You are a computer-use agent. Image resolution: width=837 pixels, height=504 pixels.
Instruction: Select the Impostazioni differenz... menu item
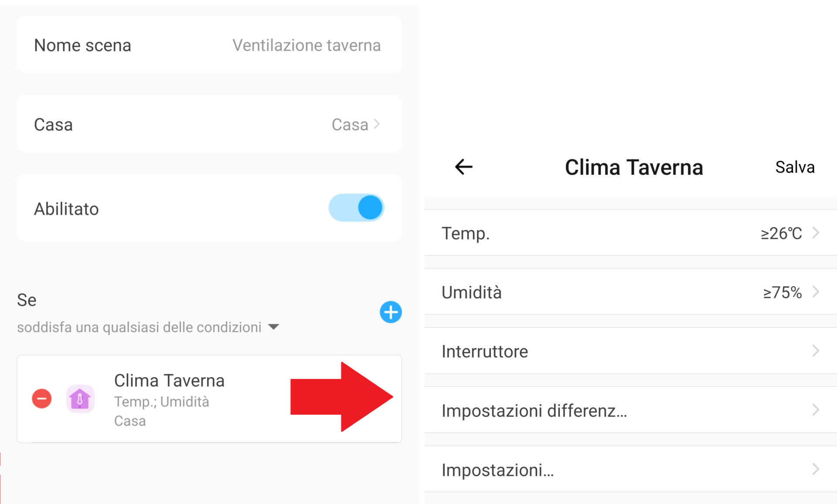(x=534, y=411)
